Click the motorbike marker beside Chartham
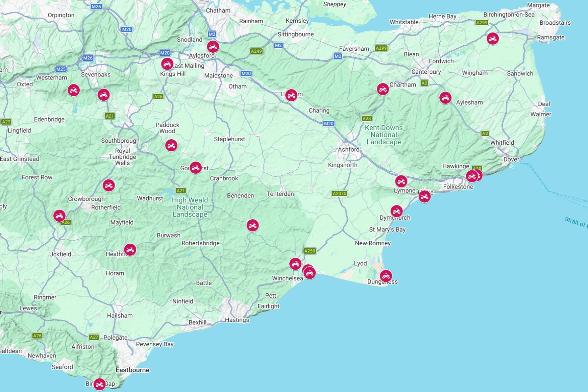 [x=383, y=89]
